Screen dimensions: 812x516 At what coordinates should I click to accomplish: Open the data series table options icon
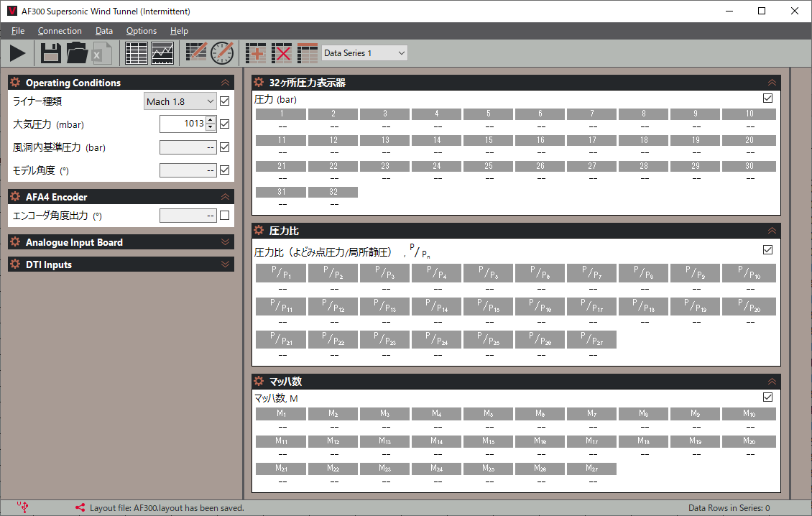click(307, 53)
